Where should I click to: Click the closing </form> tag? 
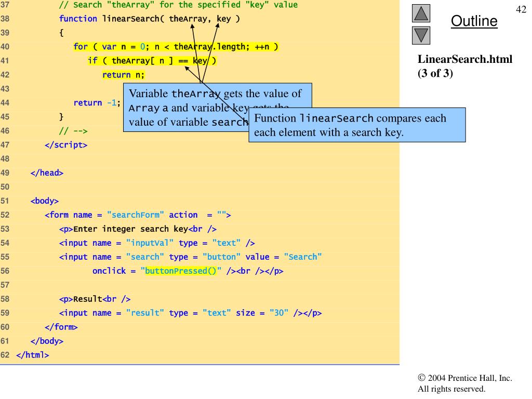61,327
